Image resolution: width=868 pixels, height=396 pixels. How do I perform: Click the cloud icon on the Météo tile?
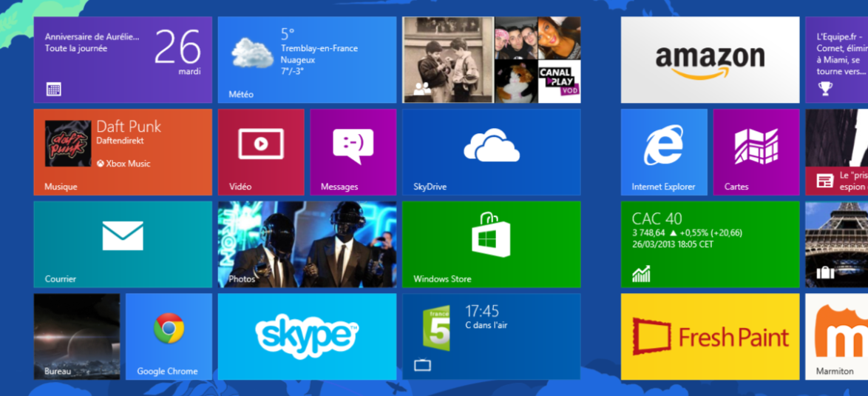click(252, 52)
